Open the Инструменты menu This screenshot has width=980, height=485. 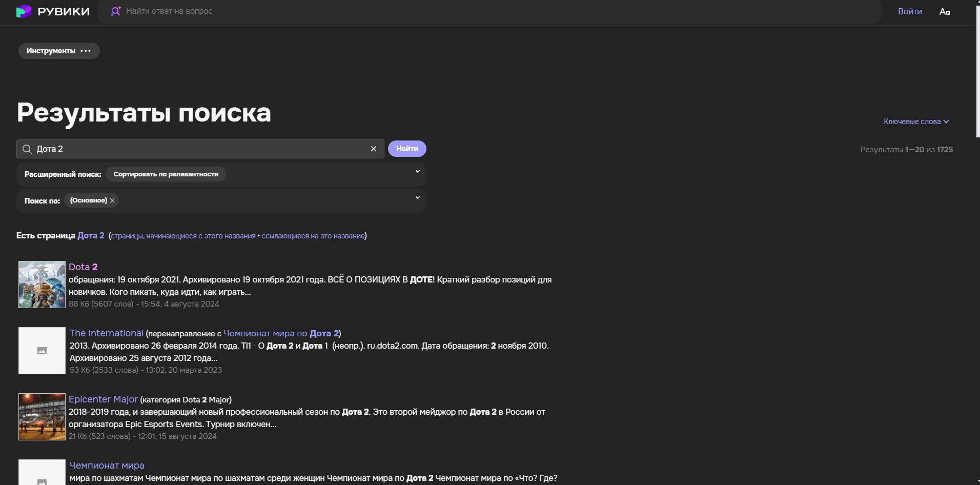coord(59,51)
